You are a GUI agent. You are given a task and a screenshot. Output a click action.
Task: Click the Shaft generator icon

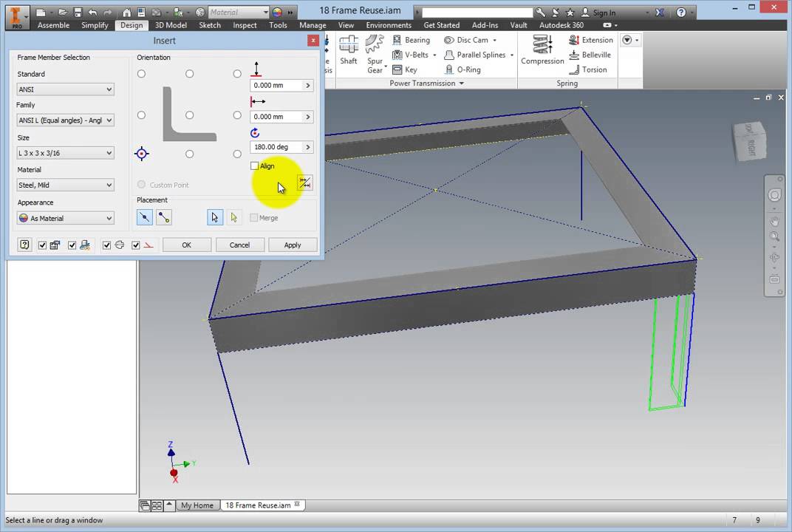[349, 50]
